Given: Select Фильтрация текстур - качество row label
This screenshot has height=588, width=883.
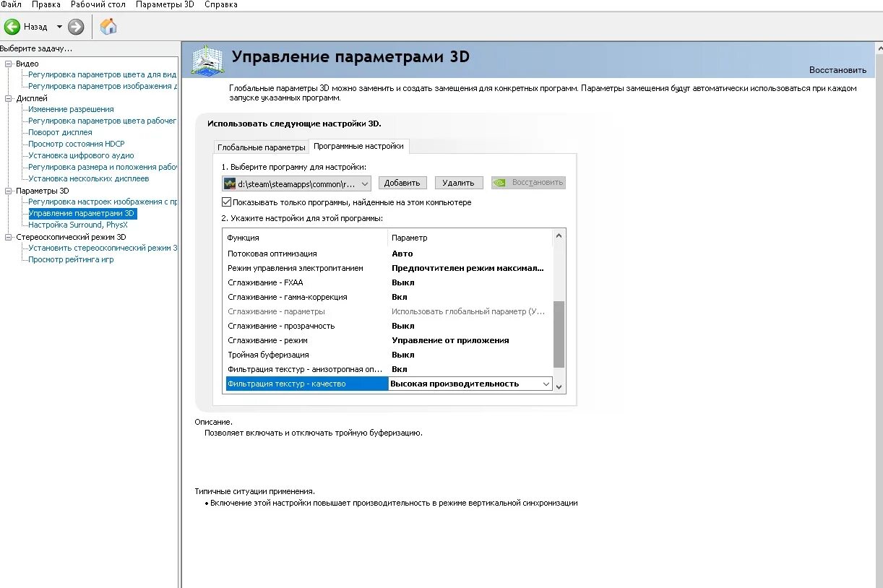Looking at the screenshot, I should click(x=307, y=384).
